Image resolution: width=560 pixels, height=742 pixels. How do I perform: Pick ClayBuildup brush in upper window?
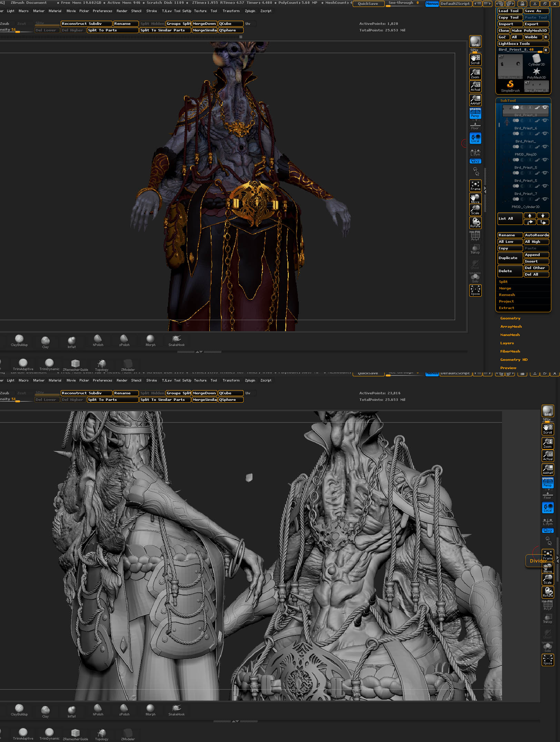point(19,340)
